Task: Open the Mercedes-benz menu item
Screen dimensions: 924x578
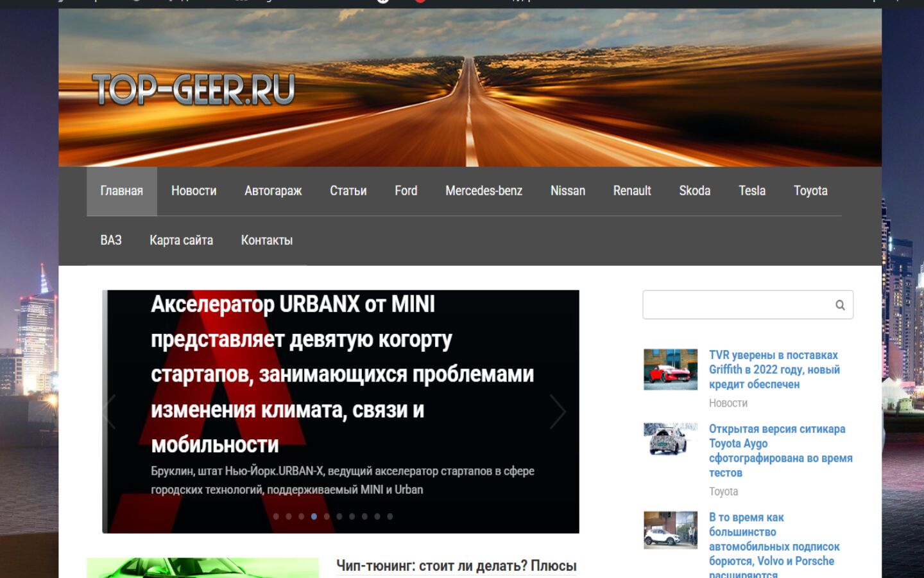Action: pyautogui.click(x=484, y=191)
